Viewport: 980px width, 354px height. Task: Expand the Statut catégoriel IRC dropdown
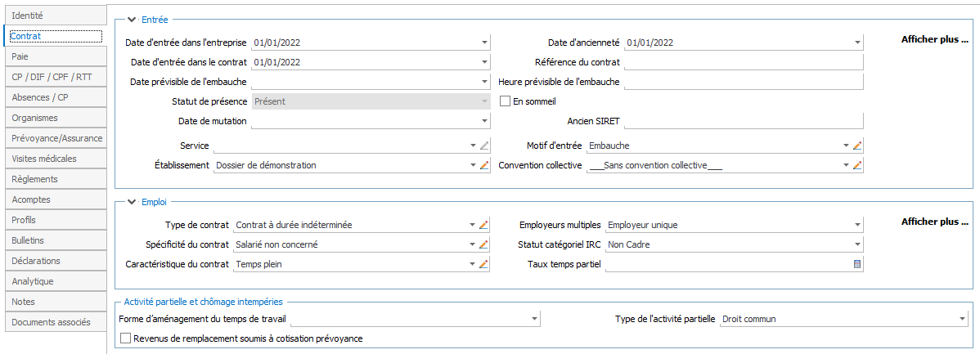click(857, 244)
